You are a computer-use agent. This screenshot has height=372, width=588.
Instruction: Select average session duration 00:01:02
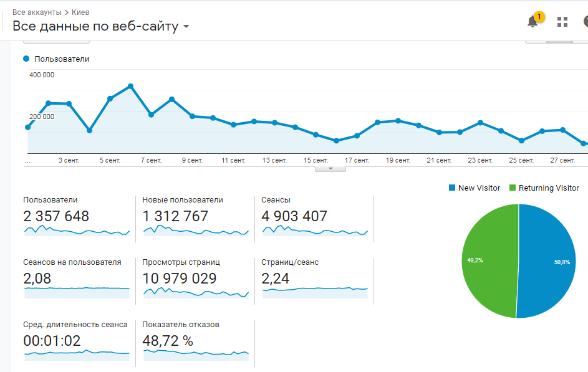point(52,341)
